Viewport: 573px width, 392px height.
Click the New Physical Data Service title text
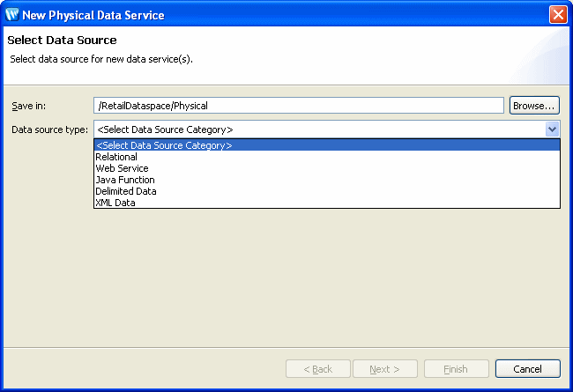[93, 15]
